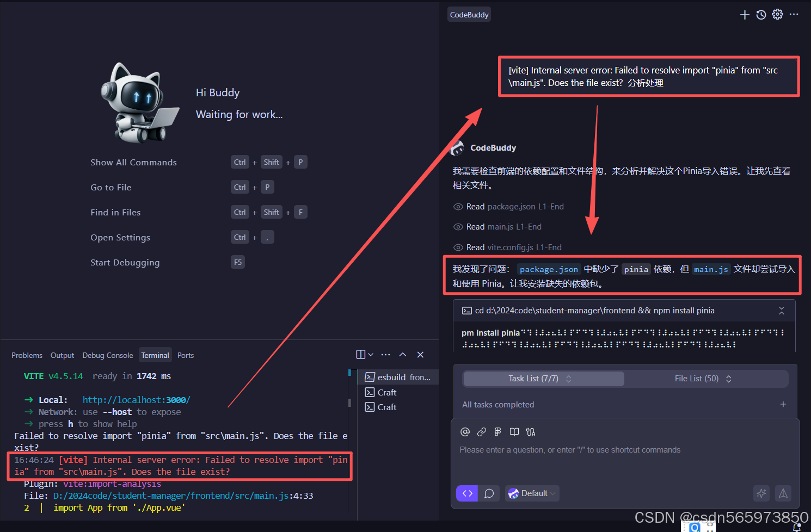Start a new CodeBuddy chat with plus icon

point(745,15)
